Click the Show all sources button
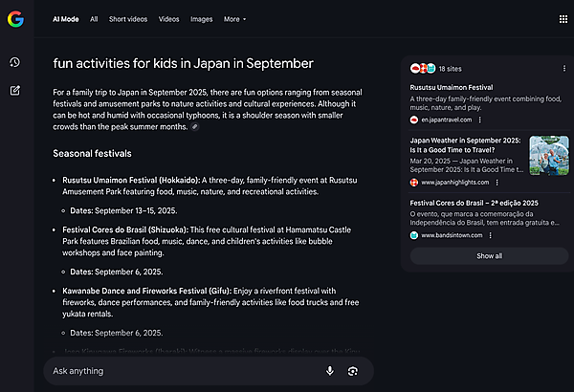 pyautogui.click(x=489, y=256)
